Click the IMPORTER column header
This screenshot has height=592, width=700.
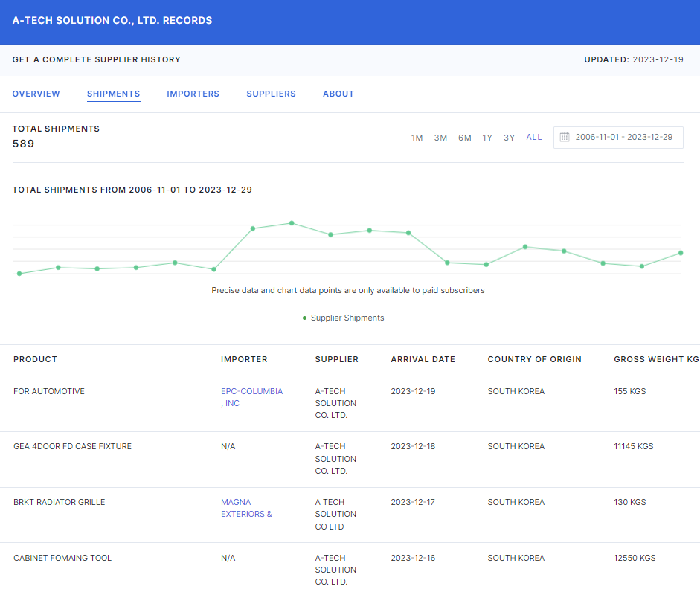click(x=244, y=359)
